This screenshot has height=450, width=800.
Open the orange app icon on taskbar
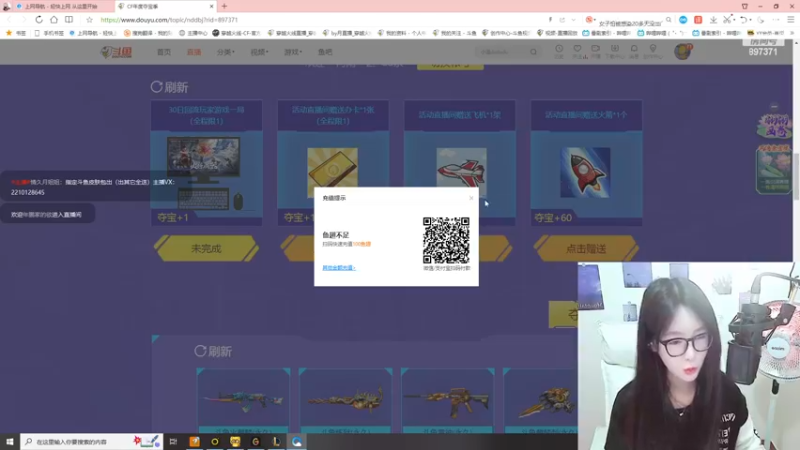(x=194, y=441)
